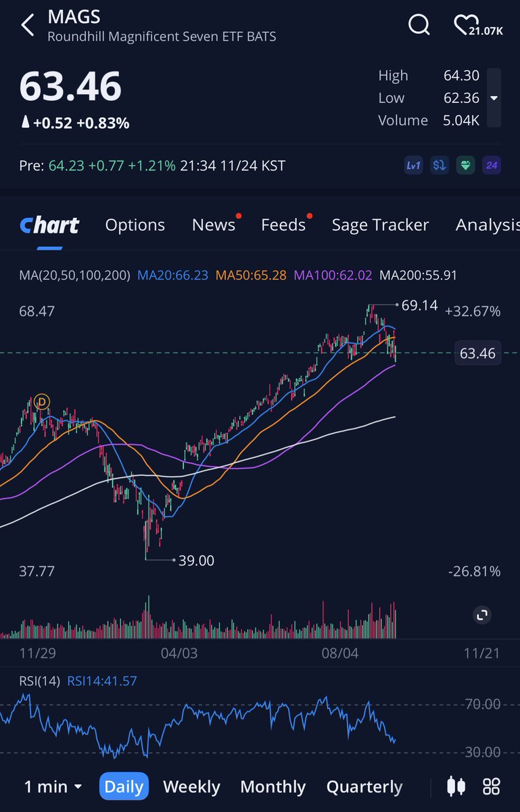The width and height of the screenshot is (520, 812).
Task: Expand the High/Low/Volume details arrow
Action: 494,98
